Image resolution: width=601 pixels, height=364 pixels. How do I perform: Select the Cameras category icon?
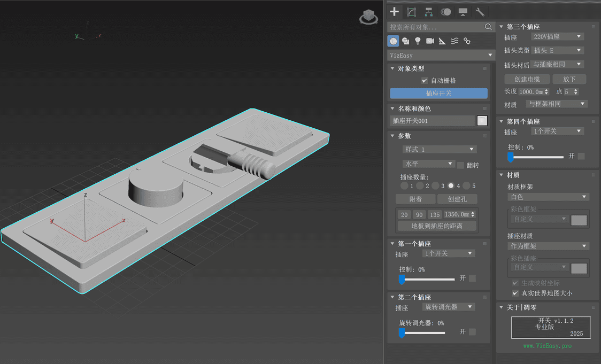[430, 41]
